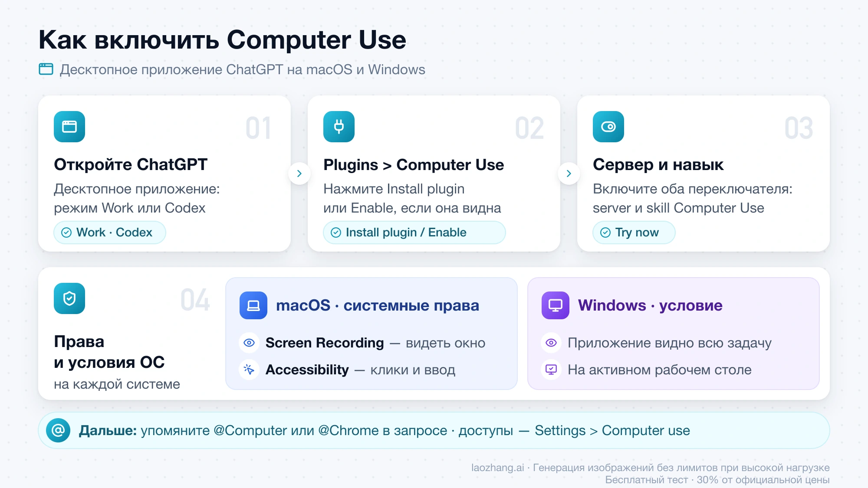Click text Приложение видно всю задачу
This screenshot has width=868, height=488.
coord(670,343)
